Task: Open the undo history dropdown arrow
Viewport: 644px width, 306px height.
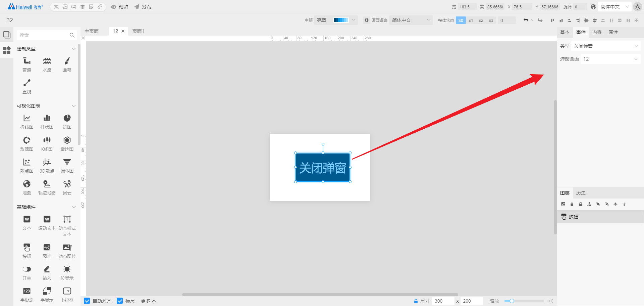Action: (532, 20)
